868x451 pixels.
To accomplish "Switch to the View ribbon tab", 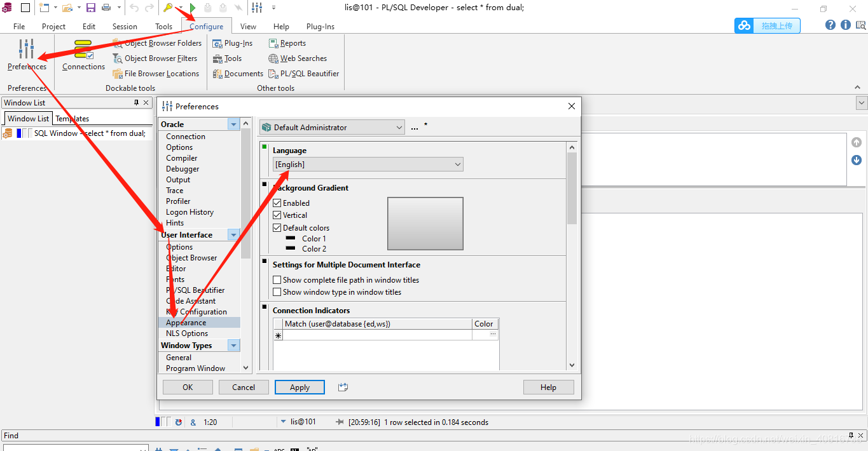I will (x=249, y=27).
